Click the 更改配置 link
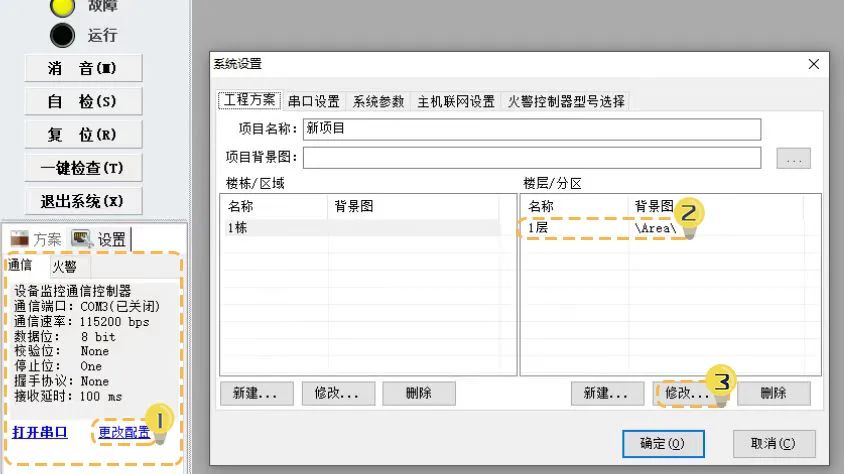 click(124, 432)
